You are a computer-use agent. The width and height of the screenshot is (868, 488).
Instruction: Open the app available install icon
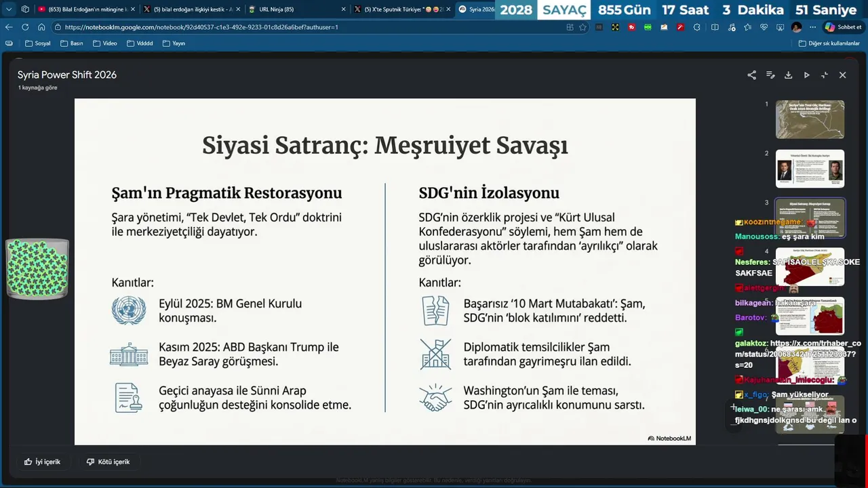pyautogui.click(x=570, y=27)
